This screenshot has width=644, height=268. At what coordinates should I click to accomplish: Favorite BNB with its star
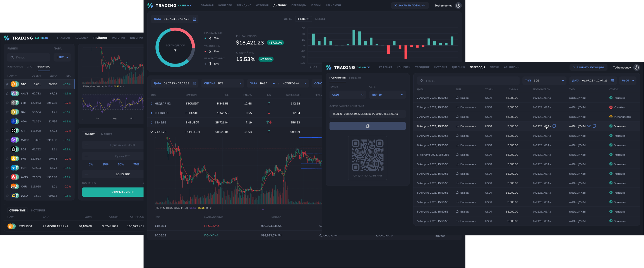pyautogui.click(x=7, y=159)
